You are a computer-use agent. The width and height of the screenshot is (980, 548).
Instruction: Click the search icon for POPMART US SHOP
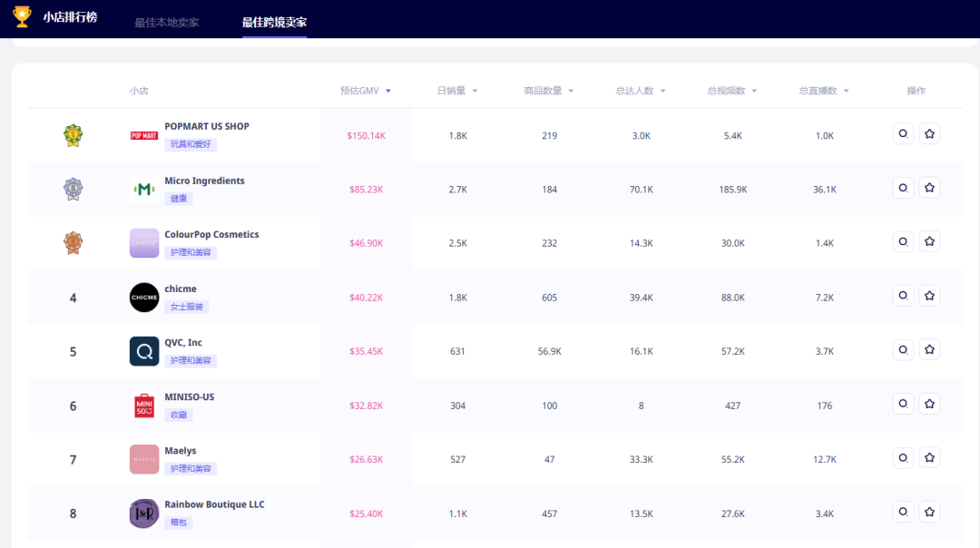coord(903,133)
